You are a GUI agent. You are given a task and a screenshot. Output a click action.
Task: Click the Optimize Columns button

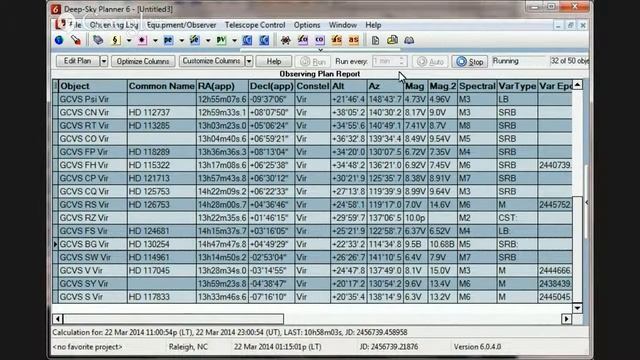click(x=143, y=61)
